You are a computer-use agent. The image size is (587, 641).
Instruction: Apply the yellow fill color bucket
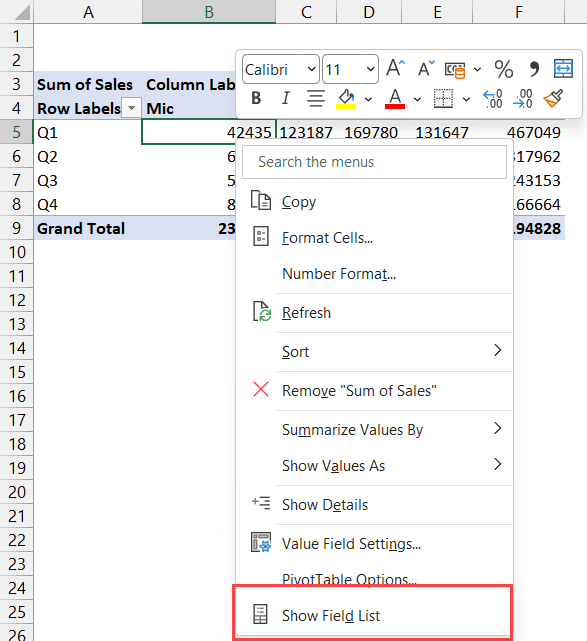[346, 99]
